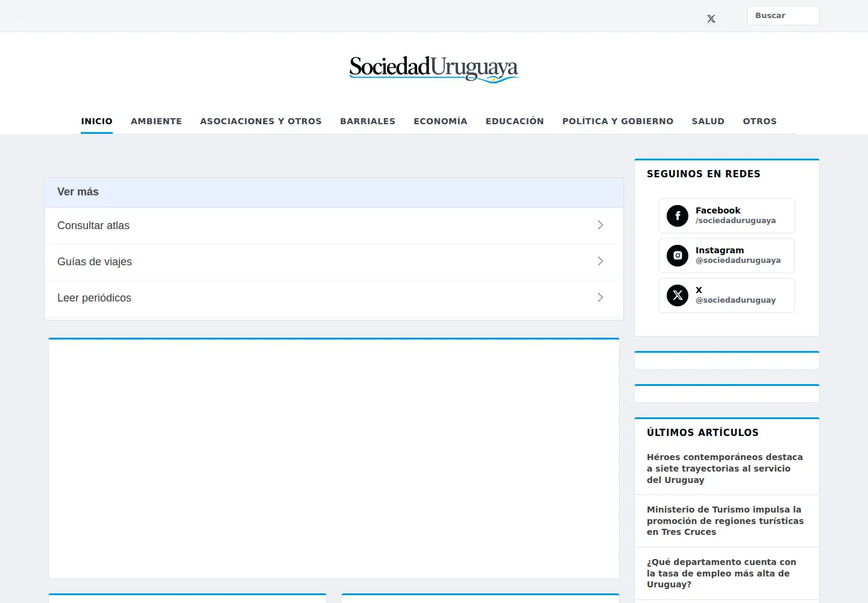This screenshot has height=603, width=868.
Task: Select Política y Gobierno in menu
Action: click(x=618, y=121)
